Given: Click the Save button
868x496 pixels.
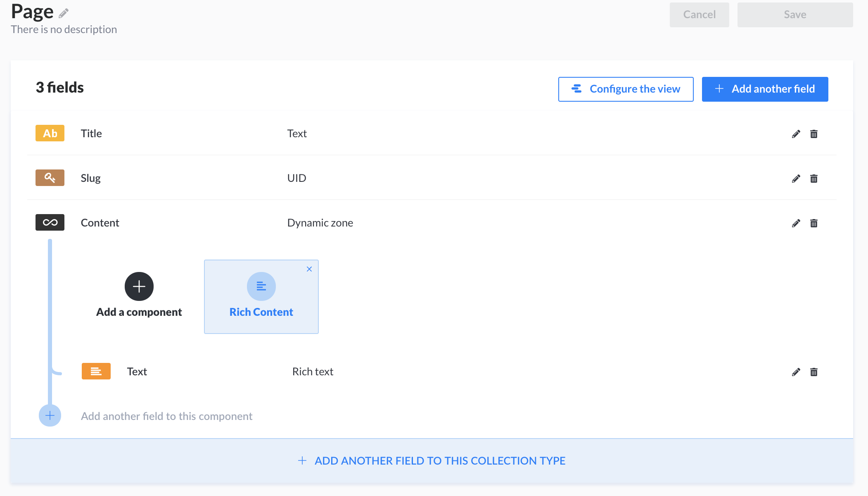Looking at the screenshot, I should tap(795, 15).
